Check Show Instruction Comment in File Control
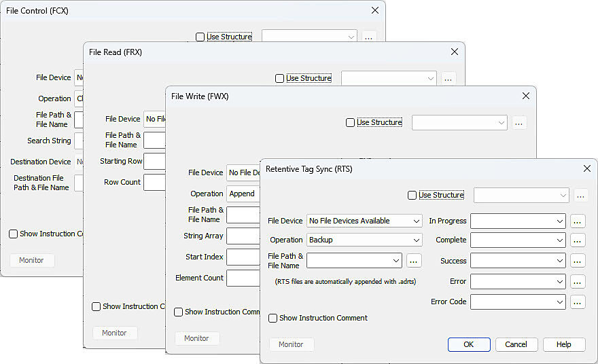This screenshot has height=364, width=598. click(13, 234)
